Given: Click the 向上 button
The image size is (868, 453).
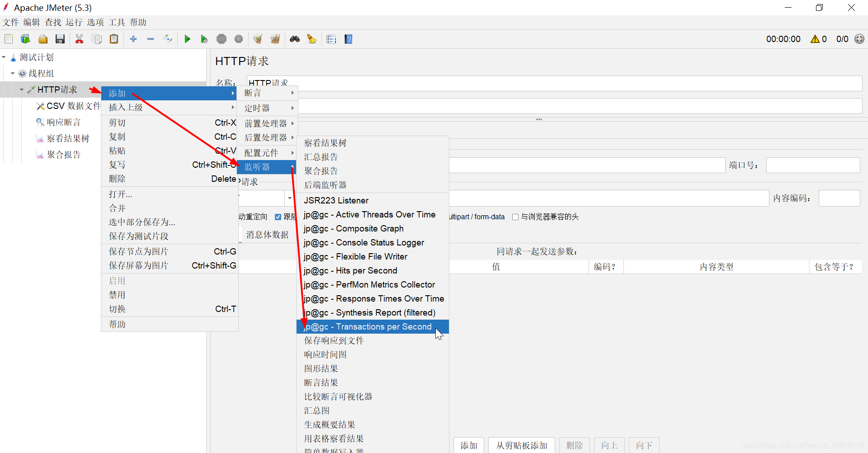Looking at the screenshot, I should pyautogui.click(x=609, y=445).
